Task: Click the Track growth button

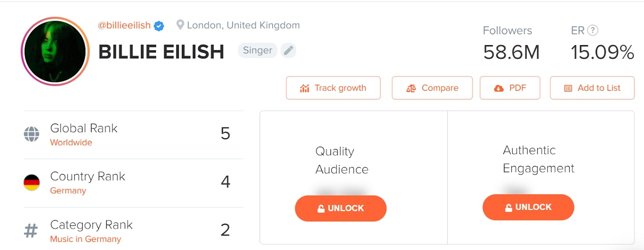Action: coord(333,88)
